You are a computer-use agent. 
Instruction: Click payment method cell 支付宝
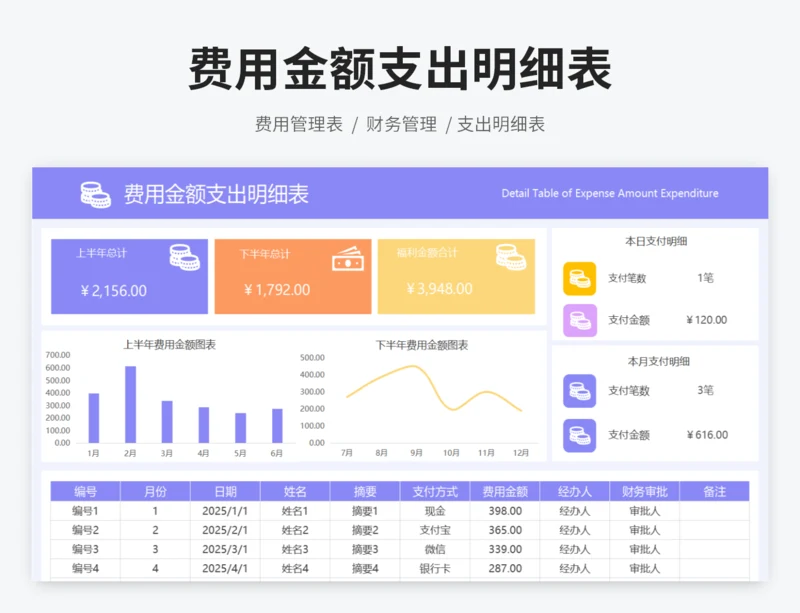[x=435, y=530]
